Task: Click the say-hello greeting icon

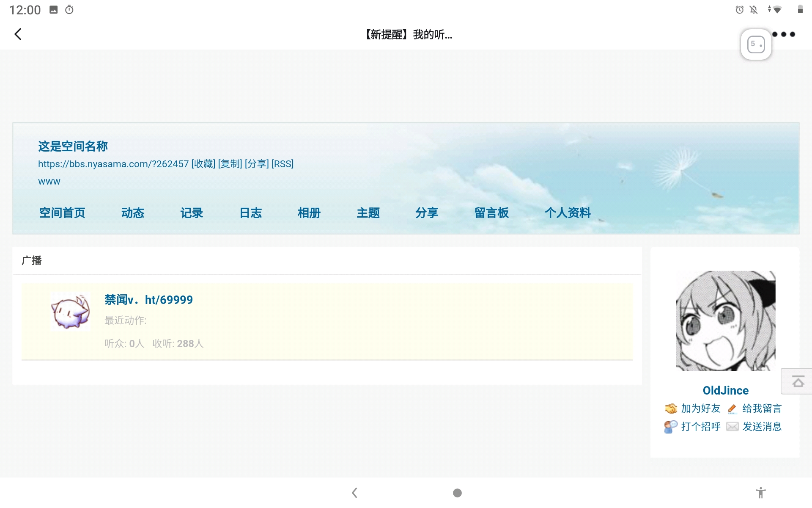Action: coord(671,427)
